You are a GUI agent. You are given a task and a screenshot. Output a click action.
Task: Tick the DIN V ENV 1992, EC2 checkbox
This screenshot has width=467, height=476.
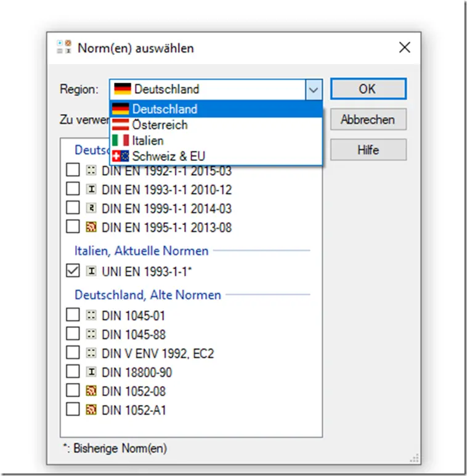73,353
